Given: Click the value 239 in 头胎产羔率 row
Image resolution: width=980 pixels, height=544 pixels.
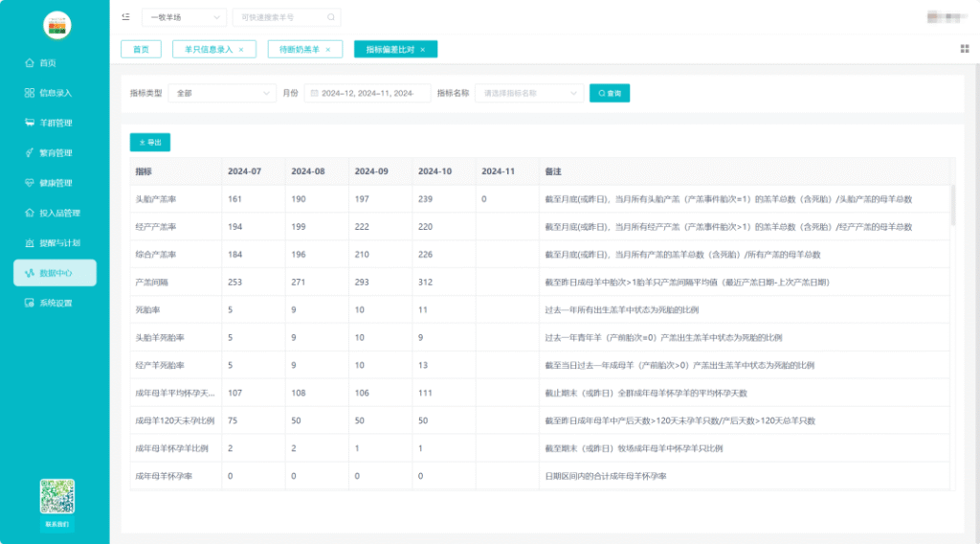Looking at the screenshot, I should point(426,199).
